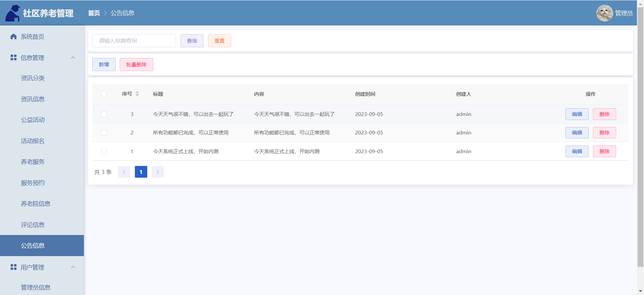
Task: Delete the announcement 所有功能都已完成
Action: pyautogui.click(x=604, y=133)
